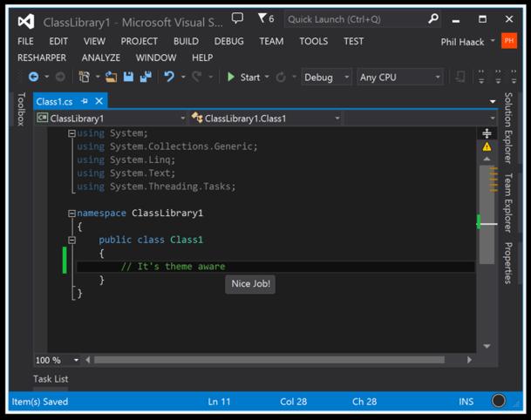Open the TEAM menu
This screenshot has height=420, width=531.
271,41
